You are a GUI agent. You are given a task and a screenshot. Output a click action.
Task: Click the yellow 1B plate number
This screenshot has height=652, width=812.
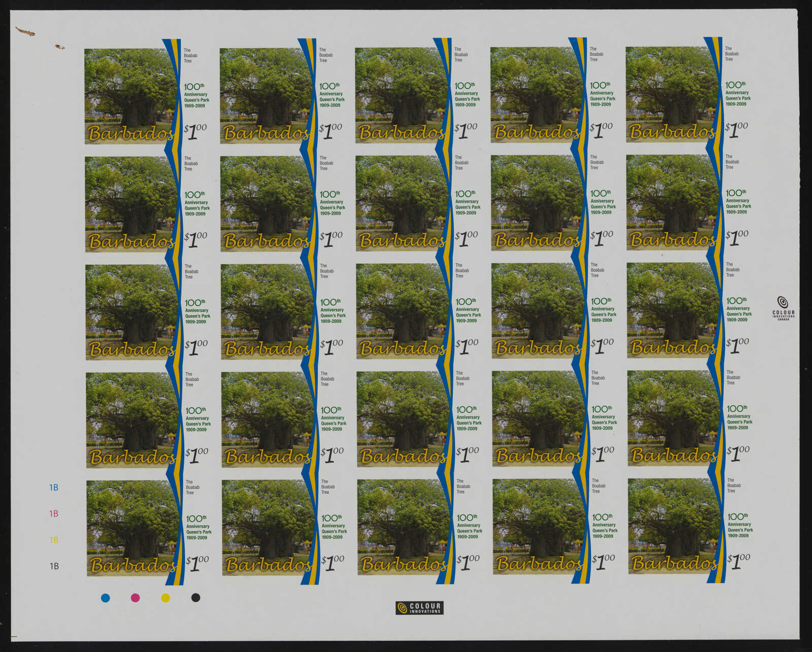[x=54, y=540]
